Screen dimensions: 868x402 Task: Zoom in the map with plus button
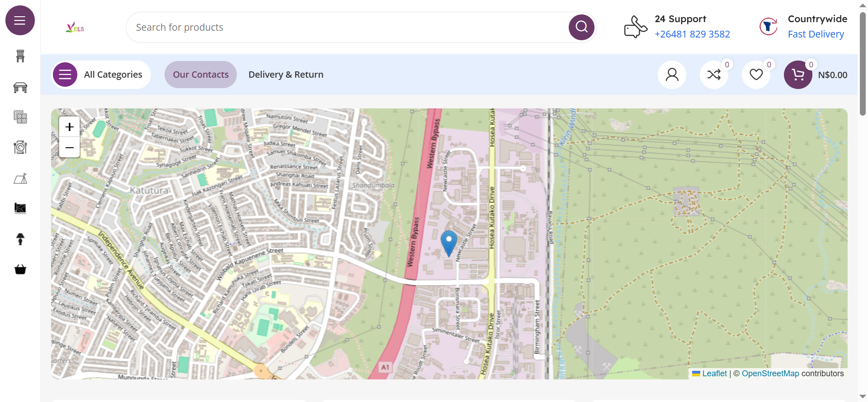70,127
